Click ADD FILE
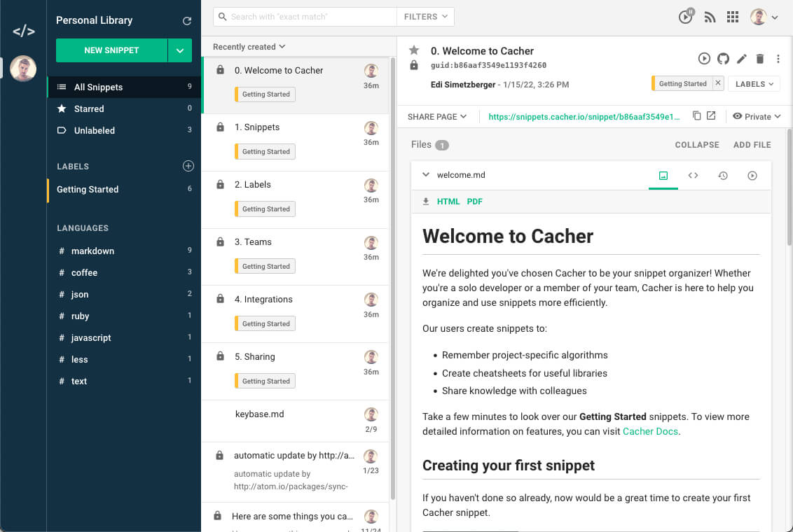This screenshot has width=793, height=532. (752, 145)
